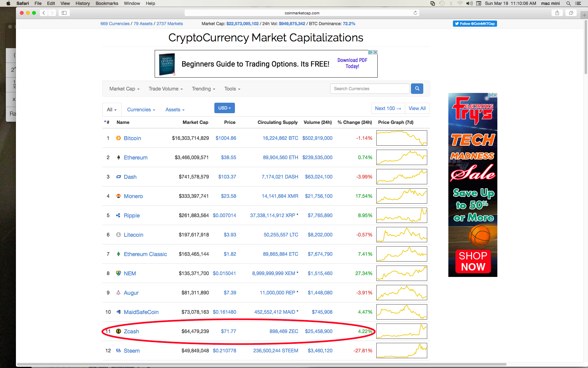This screenshot has width=588, height=368.
Task: Sort by the Market Cap column header
Action: (195, 122)
